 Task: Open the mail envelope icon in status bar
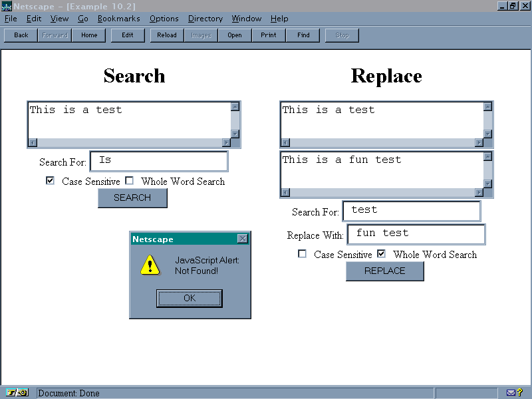[x=511, y=392]
